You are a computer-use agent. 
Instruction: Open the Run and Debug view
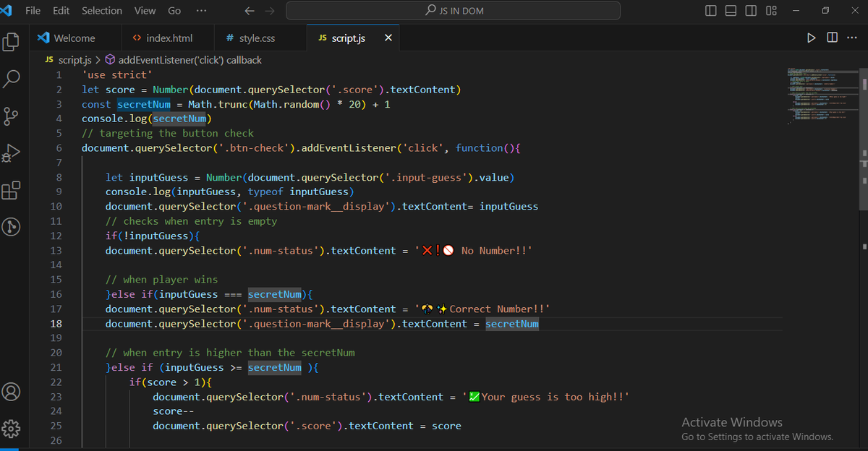click(11, 153)
